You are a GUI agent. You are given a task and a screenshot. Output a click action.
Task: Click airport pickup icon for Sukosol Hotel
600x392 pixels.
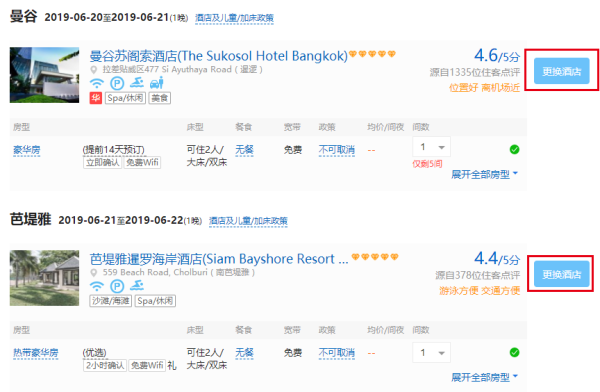pyautogui.click(x=157, y=83)
